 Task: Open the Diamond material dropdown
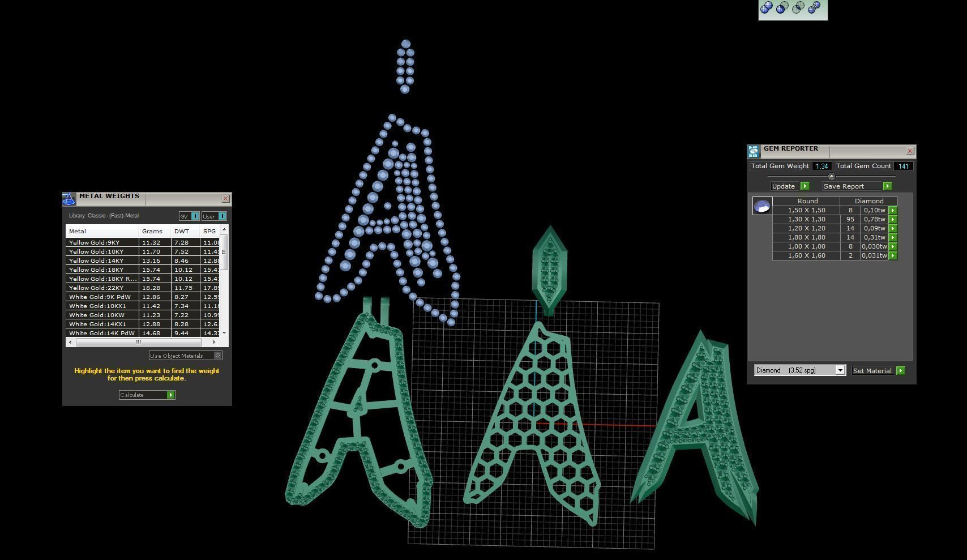[x=800, y=370]
